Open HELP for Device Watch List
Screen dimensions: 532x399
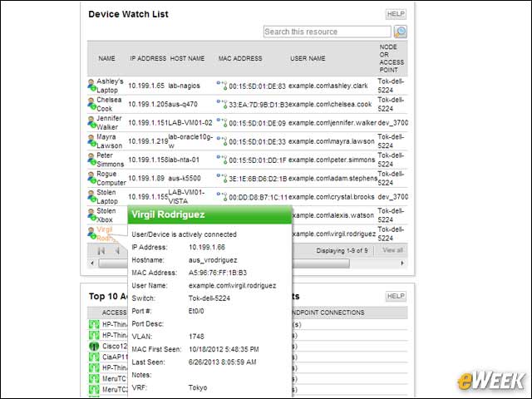396,14
